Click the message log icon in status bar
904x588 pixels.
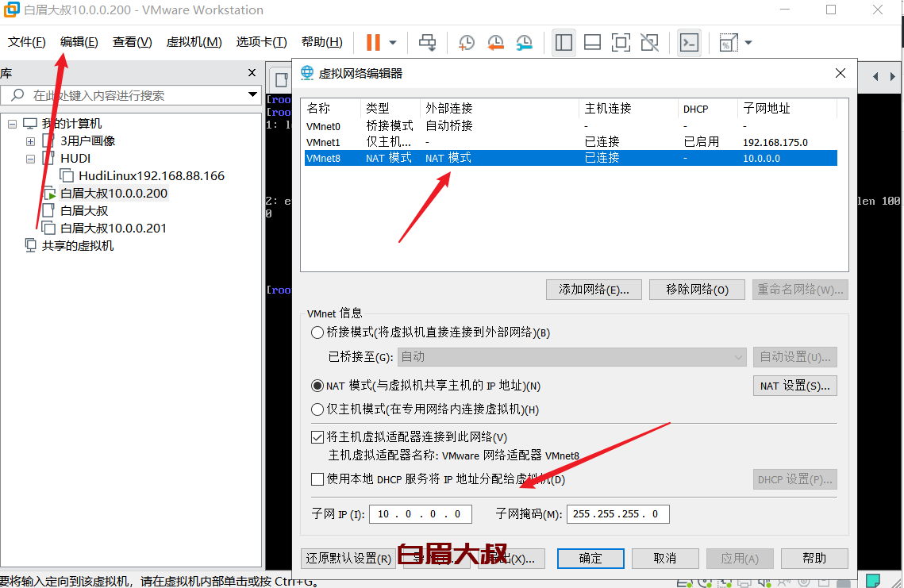(x=873, y=581)
